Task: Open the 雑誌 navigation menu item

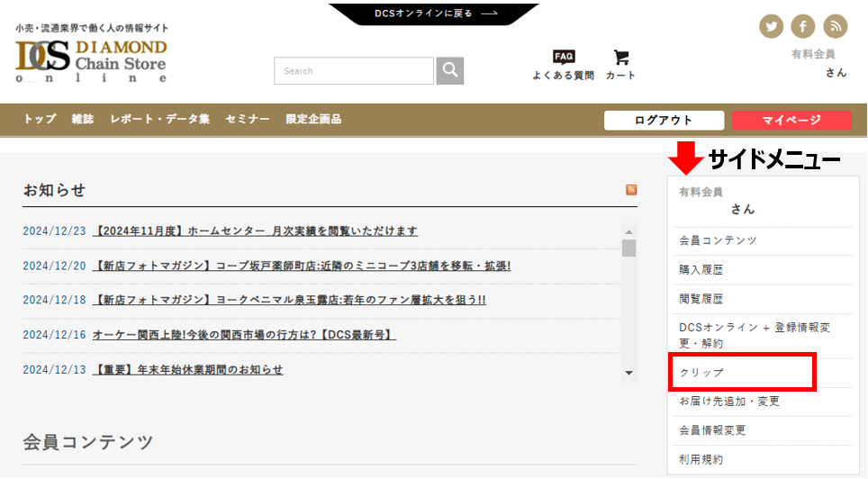Action: click(x=83, y=120)
